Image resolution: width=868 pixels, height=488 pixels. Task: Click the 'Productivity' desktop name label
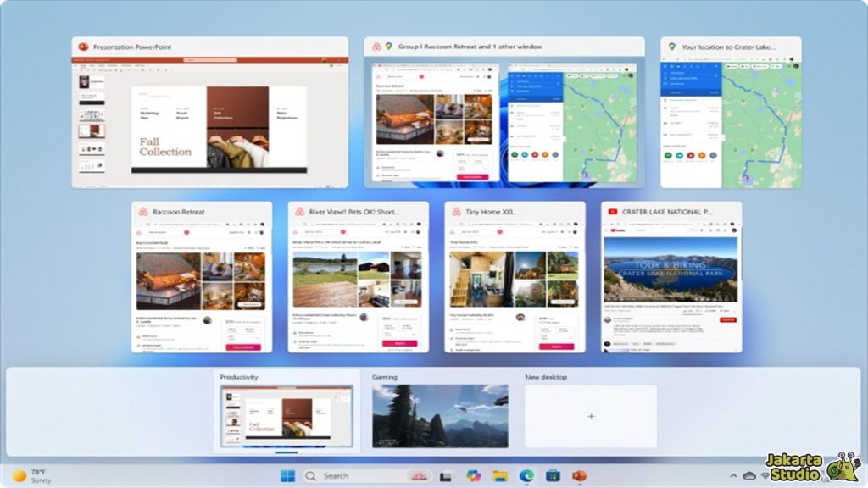click(238, 377)
